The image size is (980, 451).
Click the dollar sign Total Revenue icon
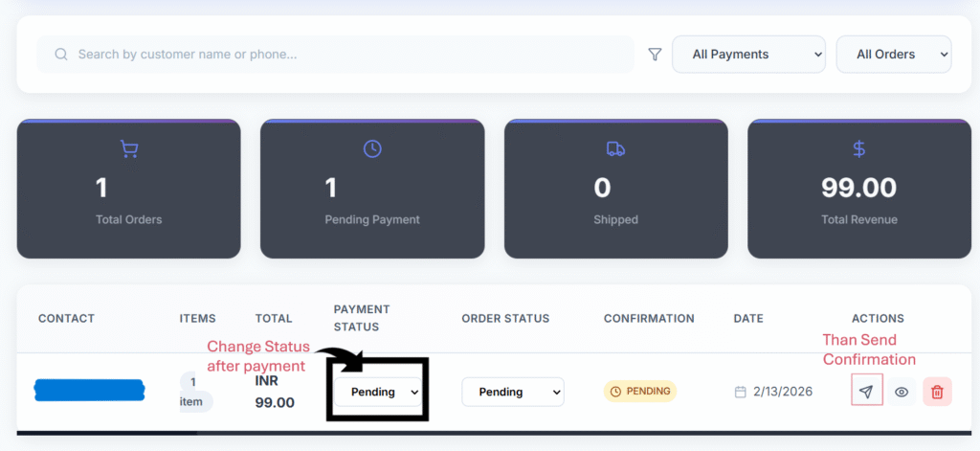[858, 148]
